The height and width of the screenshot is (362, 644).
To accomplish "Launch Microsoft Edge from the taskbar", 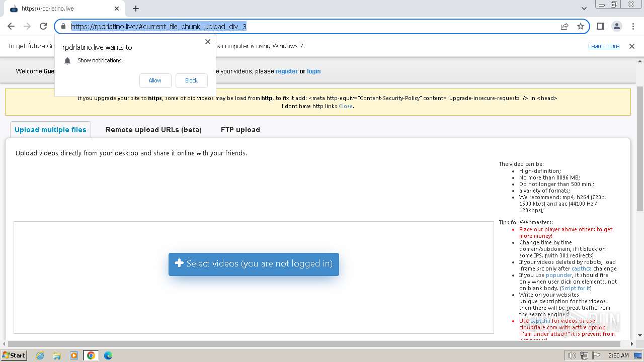I will (x=108, y=355).
